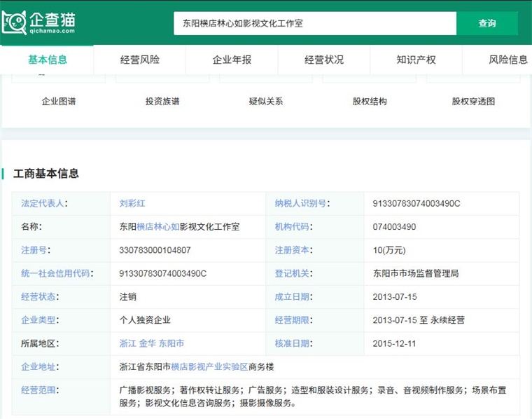Open the 风险信息 tab

[508, 60]
